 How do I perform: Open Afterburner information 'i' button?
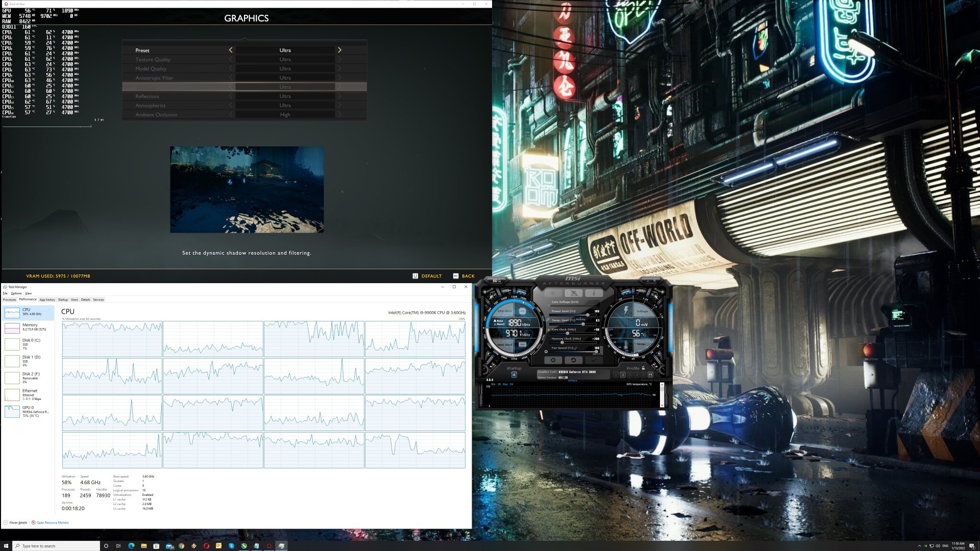594,293
